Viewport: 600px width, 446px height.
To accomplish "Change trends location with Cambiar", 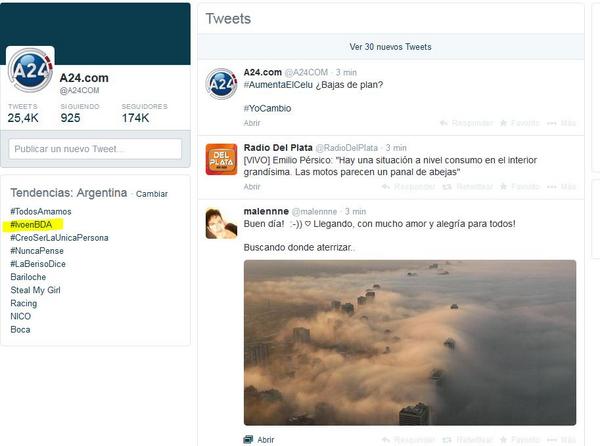I will [152, 194].
